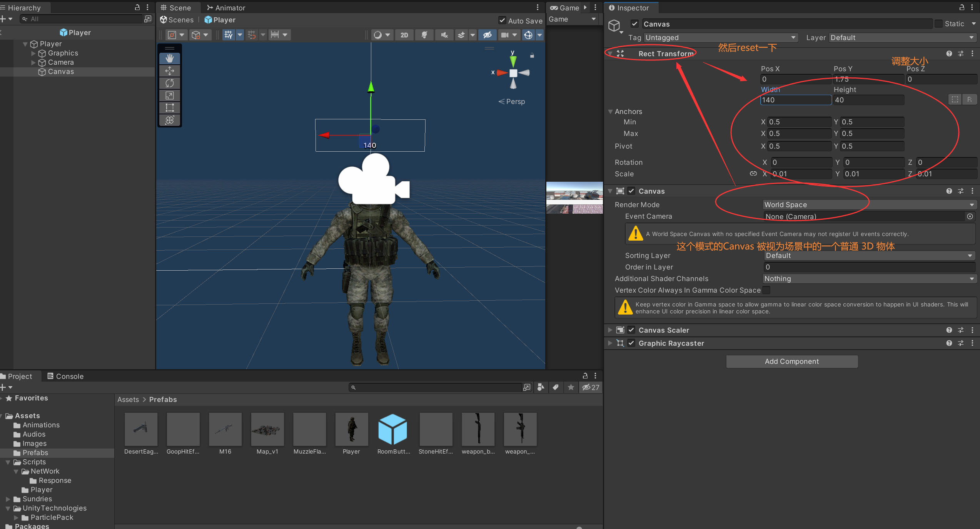
Task: Open Canvas component preset icon
Action: 961,191
